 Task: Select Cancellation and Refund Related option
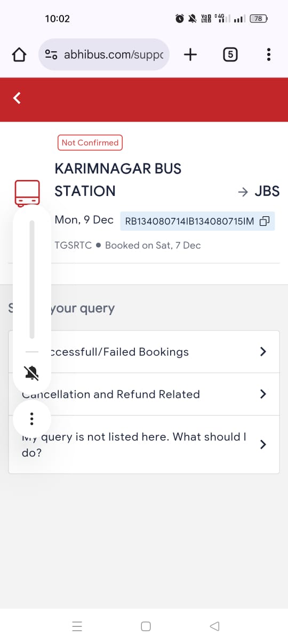point(144,394)
